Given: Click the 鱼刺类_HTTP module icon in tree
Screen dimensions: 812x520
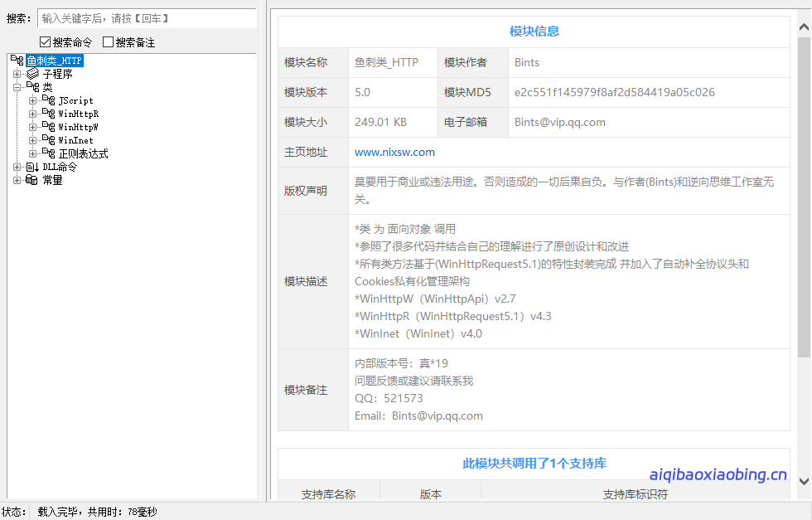Looking at the screenshot, I should pyautogui.click(x=16, y=60).
